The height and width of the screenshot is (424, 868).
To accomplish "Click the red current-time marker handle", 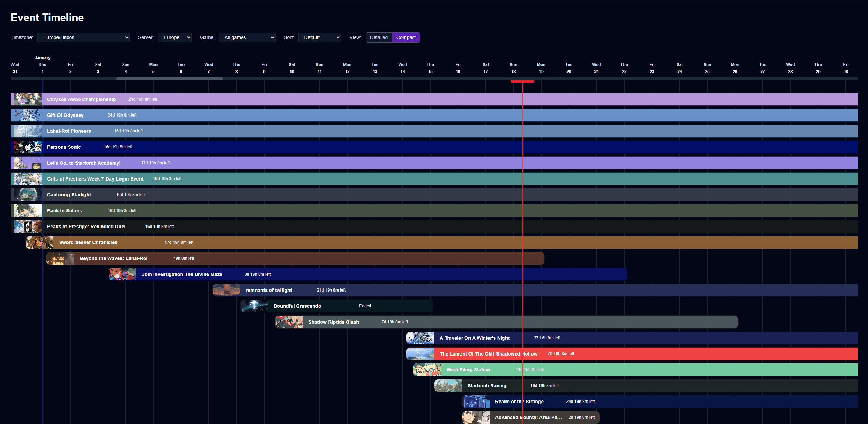I will [x=522, y=82].
